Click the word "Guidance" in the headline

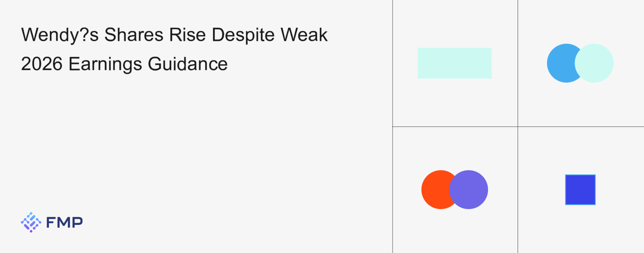pyautogui.click(x=188, y=64)
